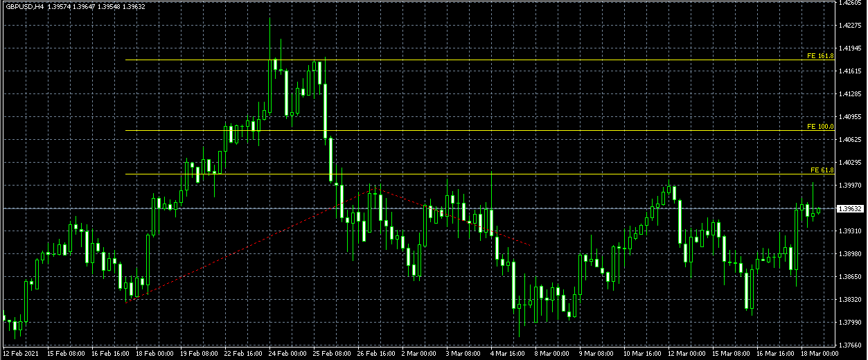Click the 12 Mar 00:00 time label
Image resolution: width=868 pixels, height=360 pixels.
point(685,353)
